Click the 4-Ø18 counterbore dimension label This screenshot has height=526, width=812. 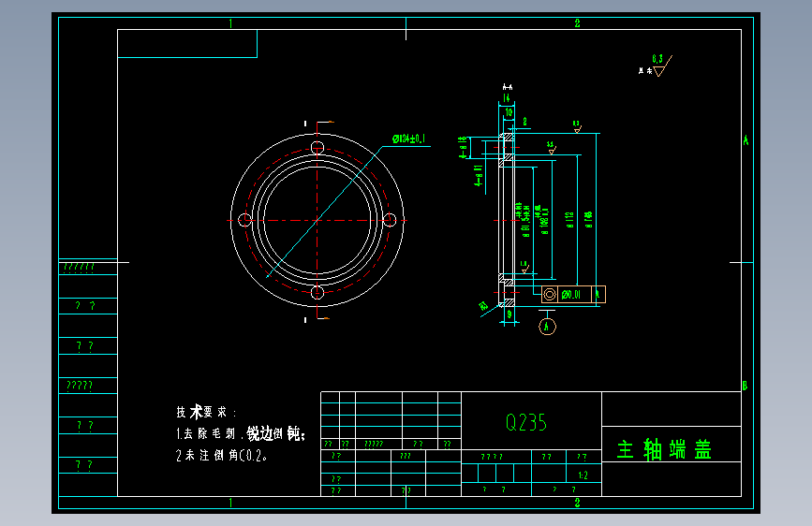[463, 147]
